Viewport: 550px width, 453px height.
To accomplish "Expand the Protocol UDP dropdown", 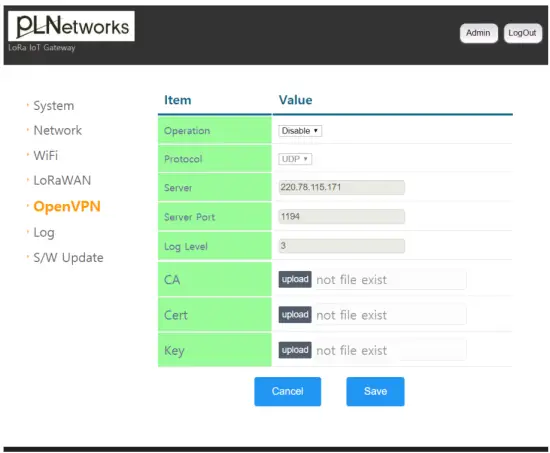I will (x=295, y=159).
